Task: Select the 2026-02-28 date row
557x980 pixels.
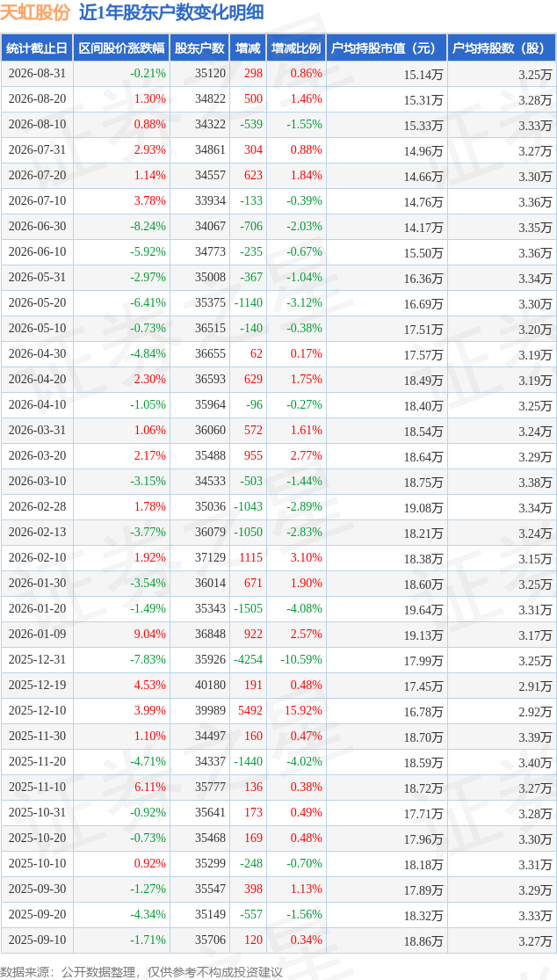Action: (278, 507)
